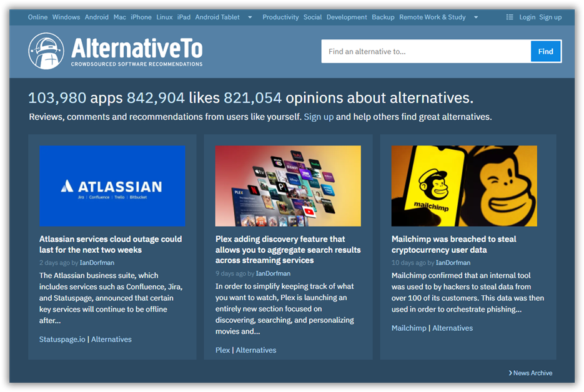This screenshot has height=392, width=584.
Task: Click the '2 days ago' timestamp text
Action: 55,262
